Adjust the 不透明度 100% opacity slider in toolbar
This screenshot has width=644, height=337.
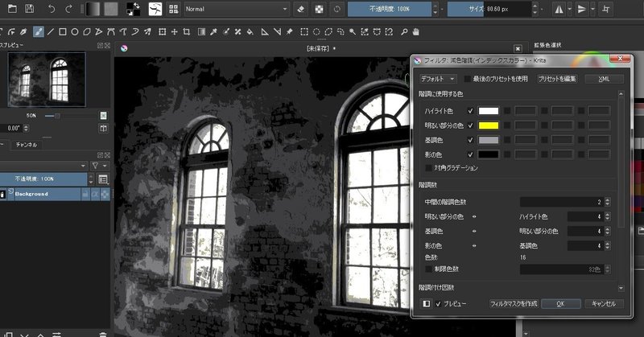point(390,9)
